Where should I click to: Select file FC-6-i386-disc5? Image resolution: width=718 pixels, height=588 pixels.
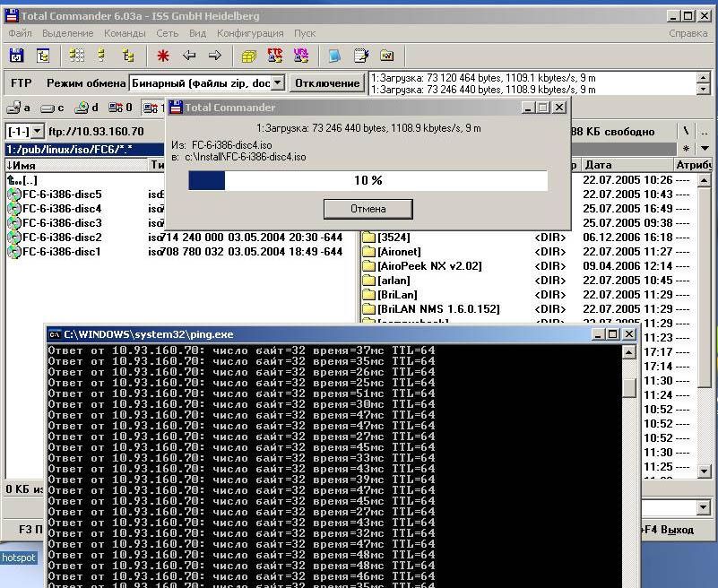(x=55, y=195)
